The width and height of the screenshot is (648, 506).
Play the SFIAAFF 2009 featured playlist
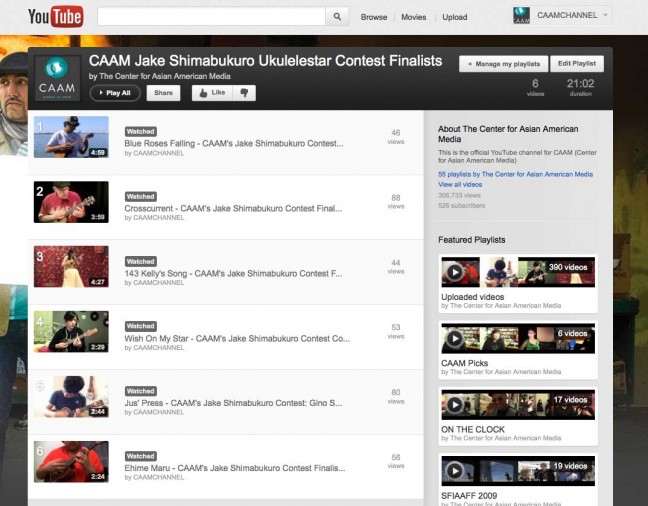tap(454, 470)
